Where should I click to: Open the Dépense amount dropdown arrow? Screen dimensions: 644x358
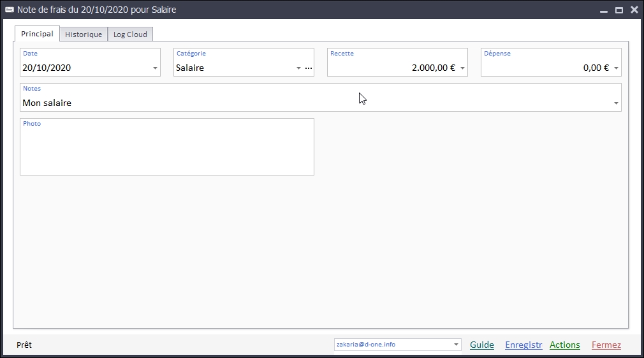pos(616,68)
